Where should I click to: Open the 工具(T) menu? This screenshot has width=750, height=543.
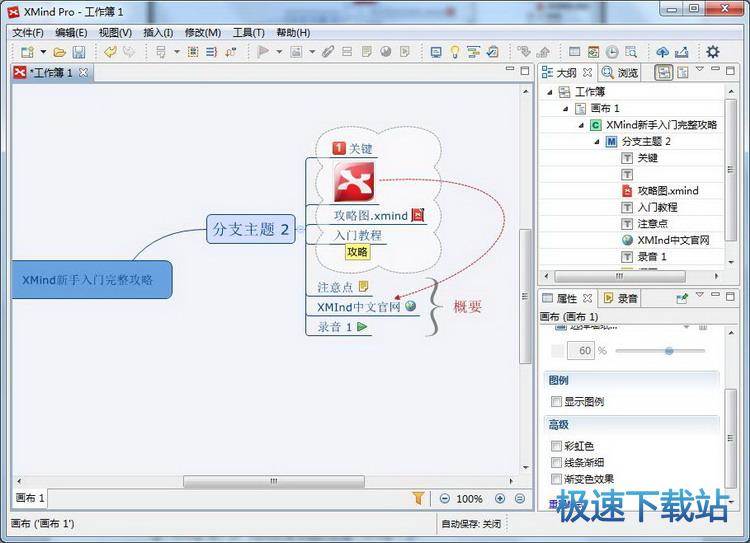coord(249,33)
